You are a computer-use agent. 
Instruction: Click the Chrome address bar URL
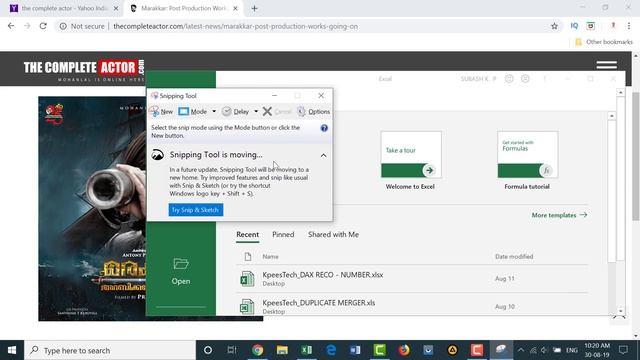pyautogui.click(x=236, y=26)
